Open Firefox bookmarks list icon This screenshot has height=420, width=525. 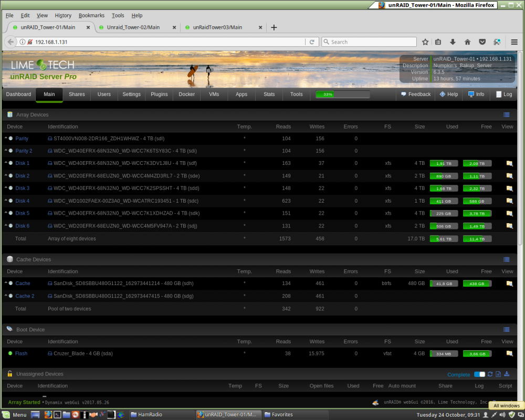click(x=438, y=42)
